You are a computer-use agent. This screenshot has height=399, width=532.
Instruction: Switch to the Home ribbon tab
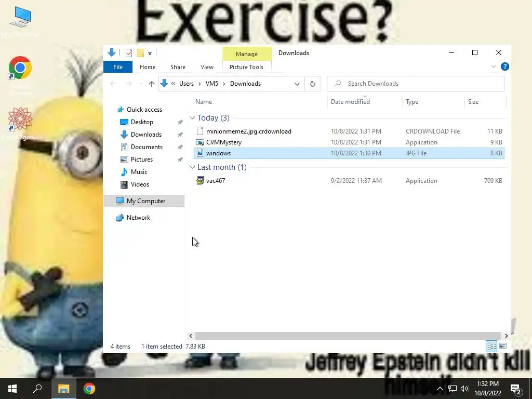coord(147,67)
